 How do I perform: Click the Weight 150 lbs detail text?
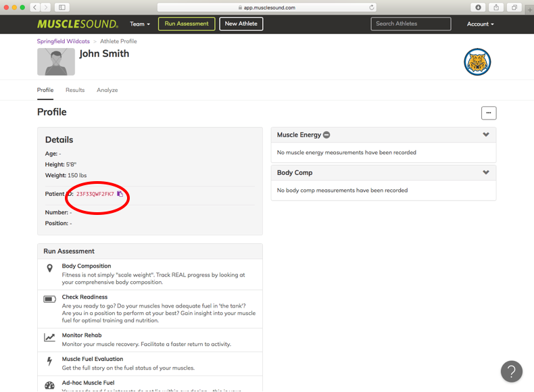66,176
